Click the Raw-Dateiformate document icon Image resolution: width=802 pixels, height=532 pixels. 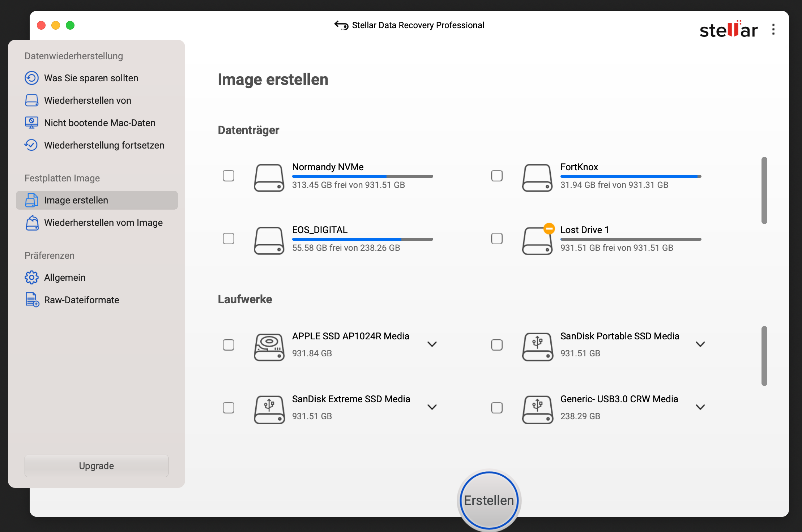(31, 300)
